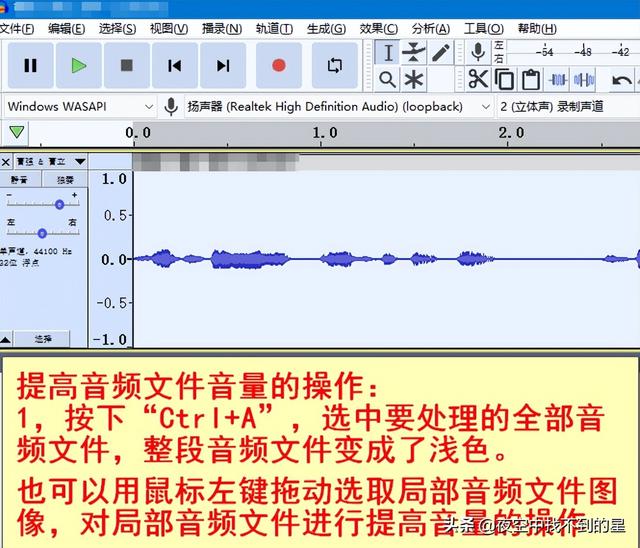The height and width of the screenshot is (548, 640).
Task: Click the vertical scale 0.5 label
Action: pyautogui.click(x=115, y=215)
